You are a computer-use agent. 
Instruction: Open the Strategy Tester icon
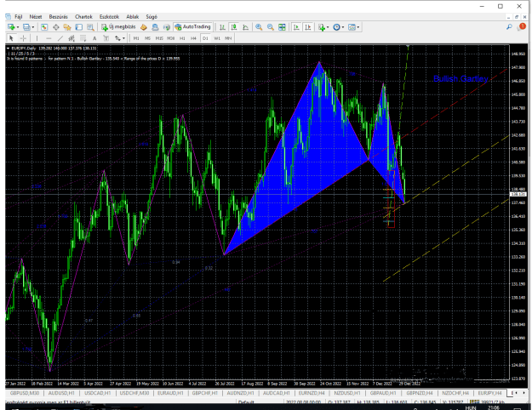90,27
